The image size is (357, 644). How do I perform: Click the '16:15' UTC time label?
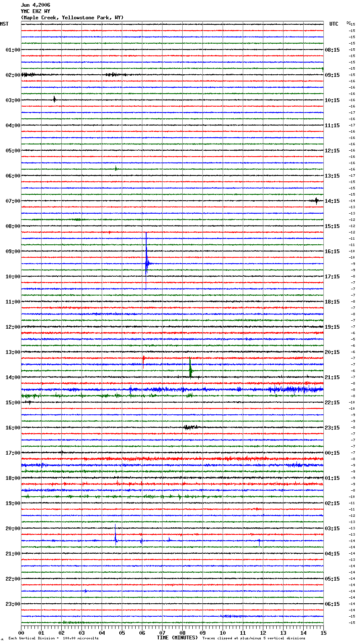(x=332, y=251)
